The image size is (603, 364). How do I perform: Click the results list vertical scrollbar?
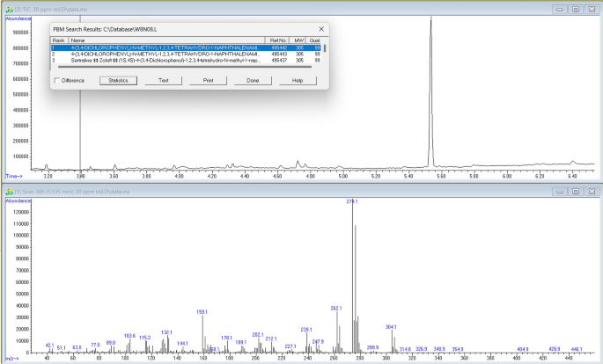(325, 48)
